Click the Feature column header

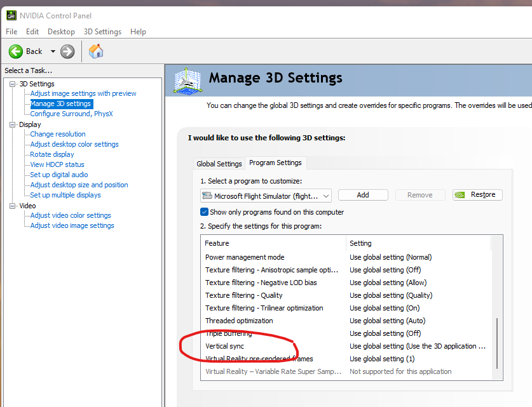click(273, 243)
